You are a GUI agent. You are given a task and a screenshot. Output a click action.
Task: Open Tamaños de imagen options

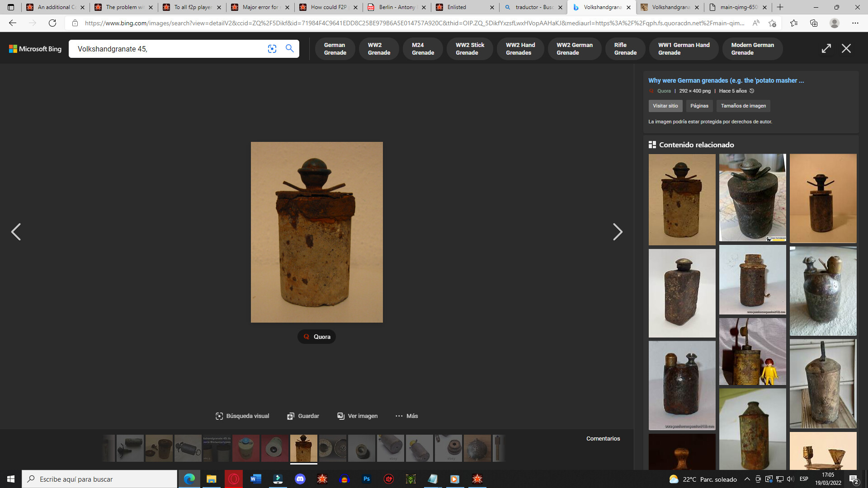click(x=743, y=106)
